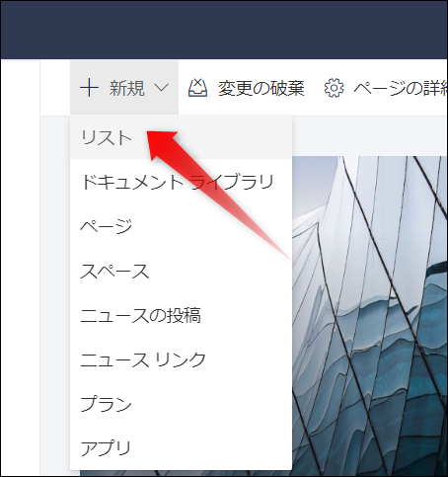This screenshot has height=477, width=448.
Task: Click the glass building hero image
Action: pos(369,315)
